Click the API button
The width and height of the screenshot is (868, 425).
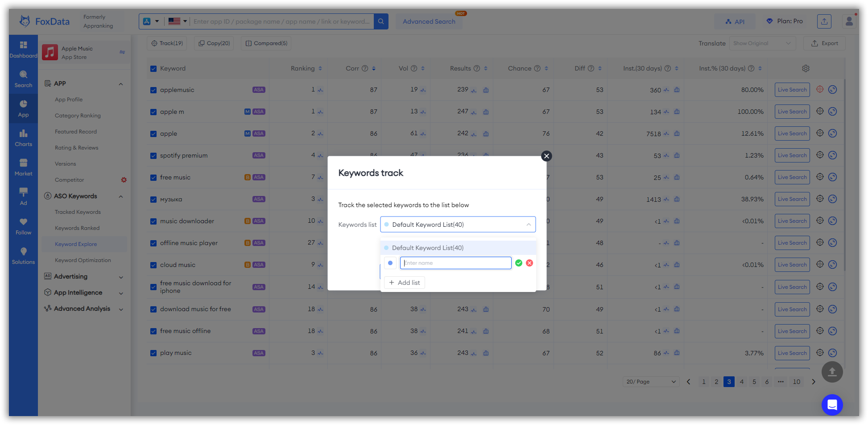point(735,21)
